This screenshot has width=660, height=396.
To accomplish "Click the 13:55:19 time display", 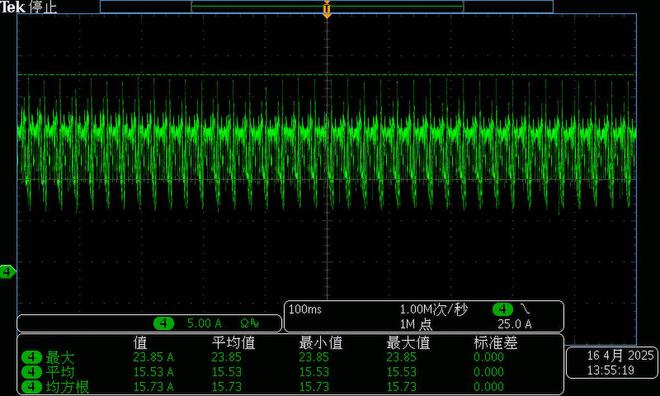I will (x=611, y=370).
